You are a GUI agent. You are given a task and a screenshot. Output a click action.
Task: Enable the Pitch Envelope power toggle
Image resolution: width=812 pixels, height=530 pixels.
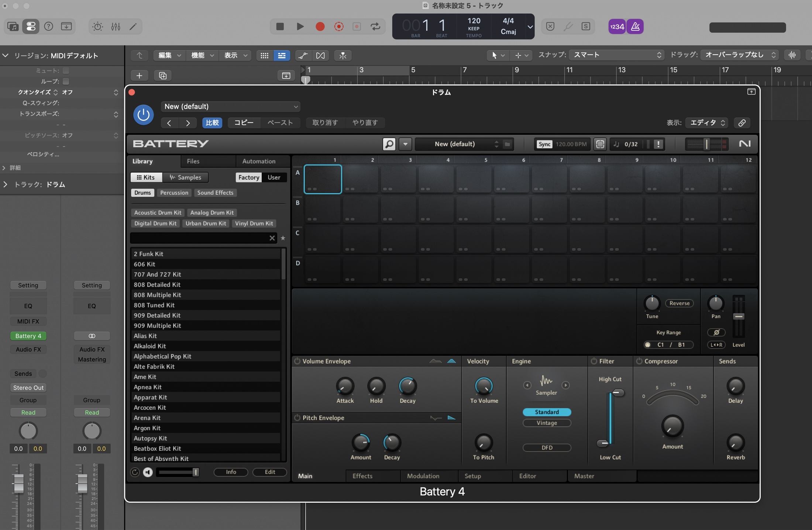pyautogui.click(x=297, y=418)
